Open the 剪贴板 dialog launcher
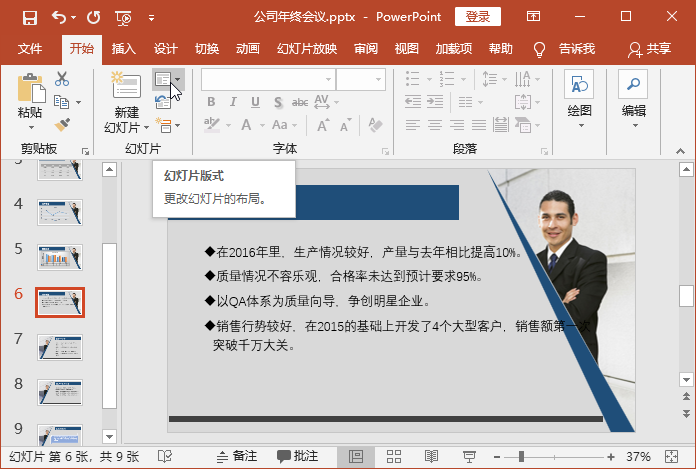This screenshot has height=469, width=696. point(85,151)
